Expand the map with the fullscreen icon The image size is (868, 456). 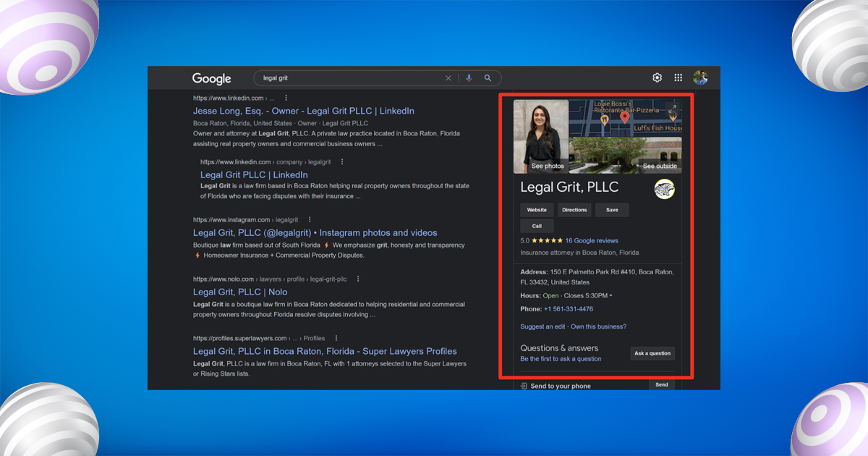click(673, 109)
